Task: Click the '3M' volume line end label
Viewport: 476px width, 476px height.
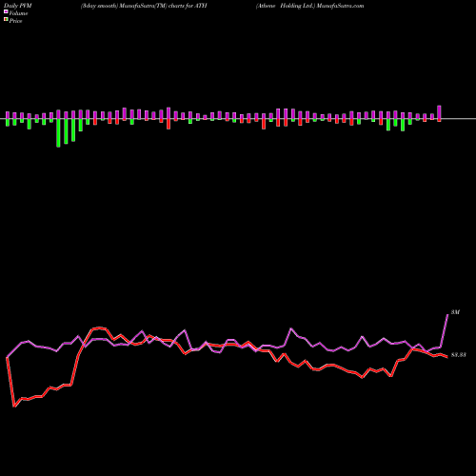Action: click(x=455, y=312)
